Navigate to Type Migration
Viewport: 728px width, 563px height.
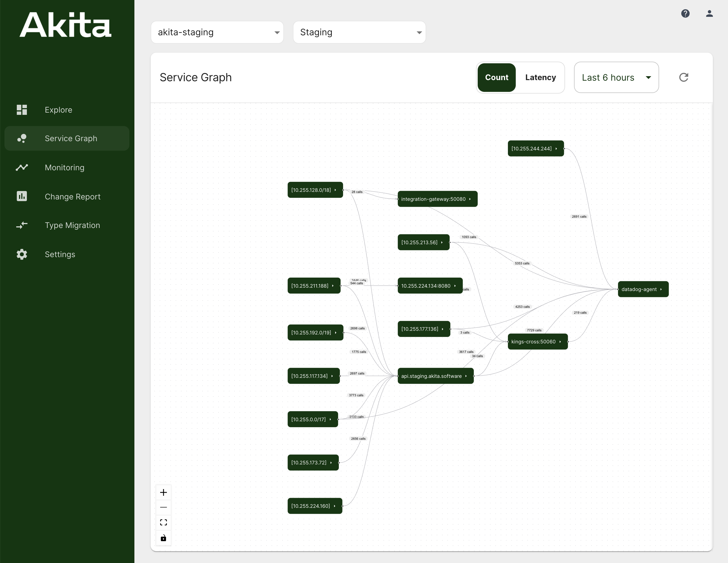click(x=72, y=225)
